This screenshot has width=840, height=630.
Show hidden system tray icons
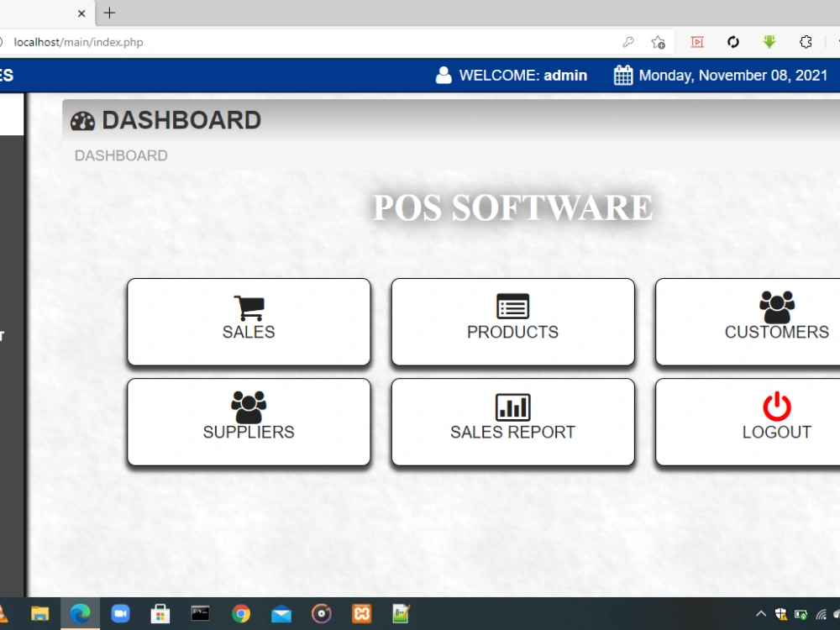point(761,614)
